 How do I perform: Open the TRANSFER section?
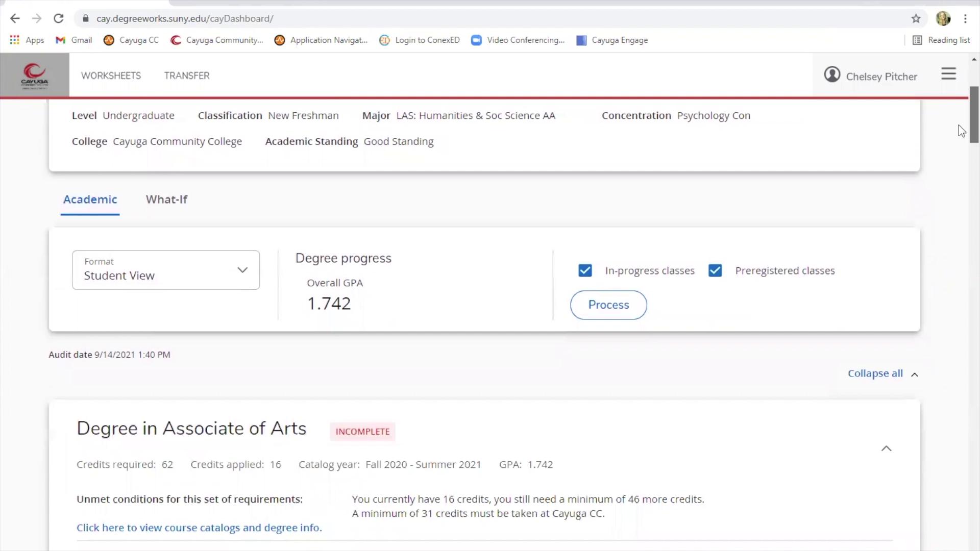pyautogui.click(x=186, y=76)
